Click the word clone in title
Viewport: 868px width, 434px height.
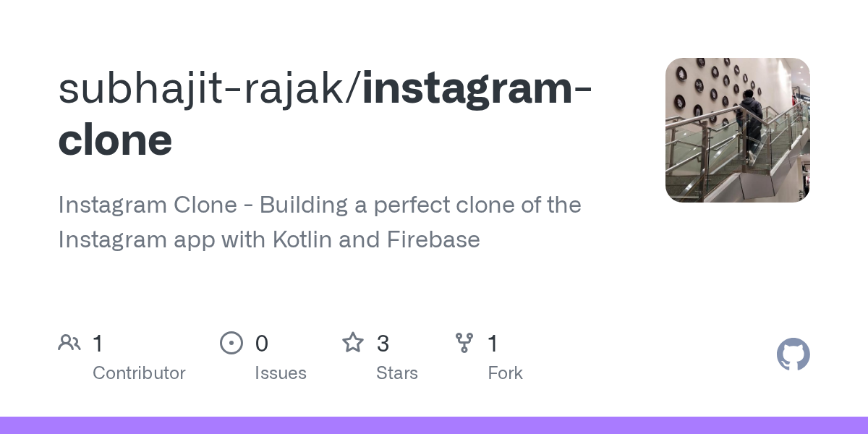115,140
